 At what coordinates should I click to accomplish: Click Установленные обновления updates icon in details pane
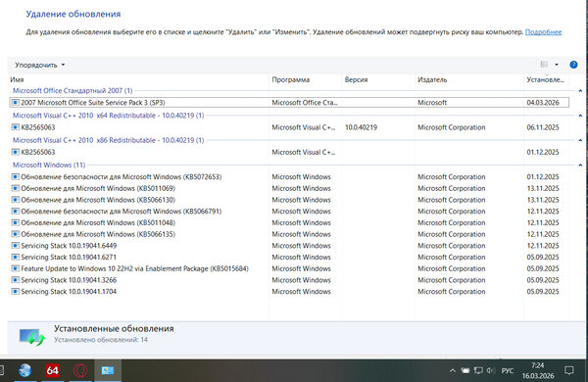tap(32, 337)
